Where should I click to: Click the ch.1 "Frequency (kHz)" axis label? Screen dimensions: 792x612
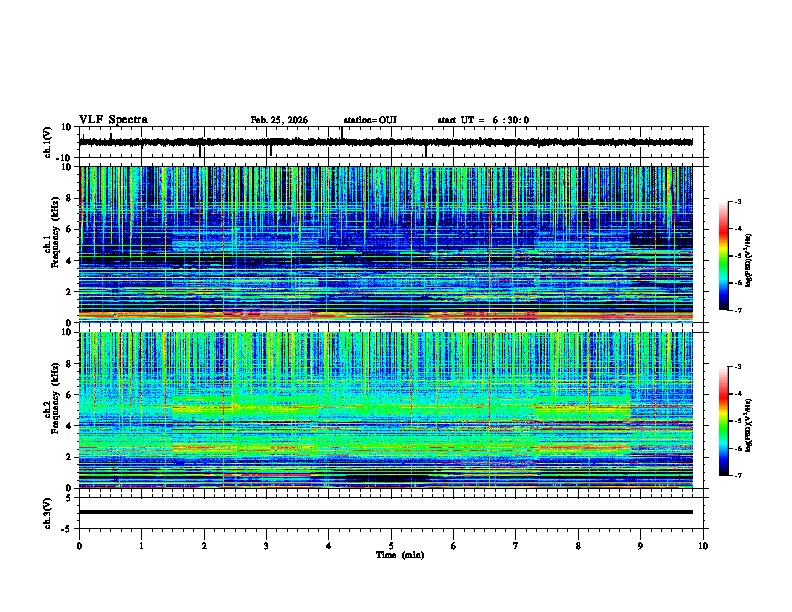[56, 232]
